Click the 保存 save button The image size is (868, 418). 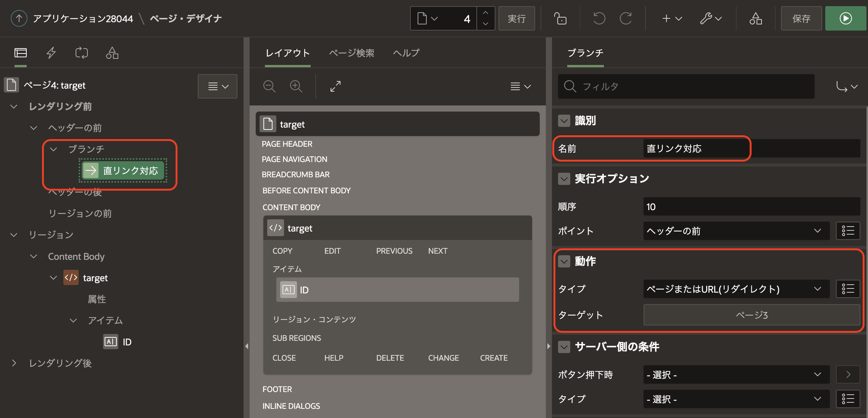point(801,18)
